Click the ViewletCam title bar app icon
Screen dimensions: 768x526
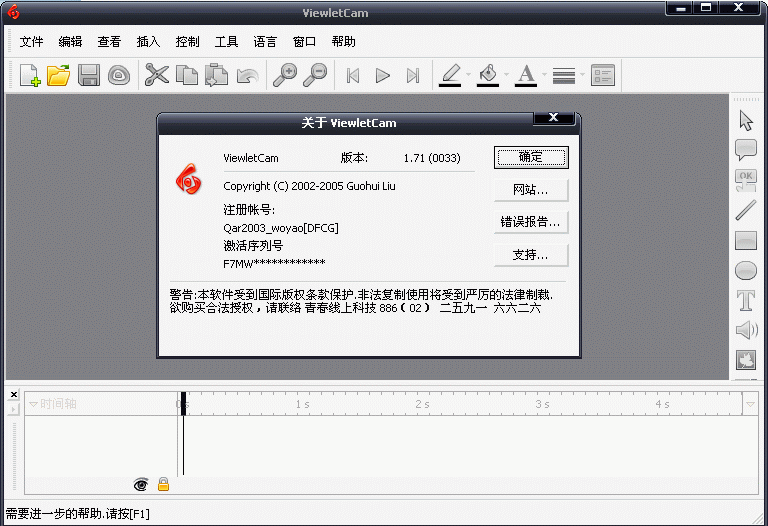14,12
